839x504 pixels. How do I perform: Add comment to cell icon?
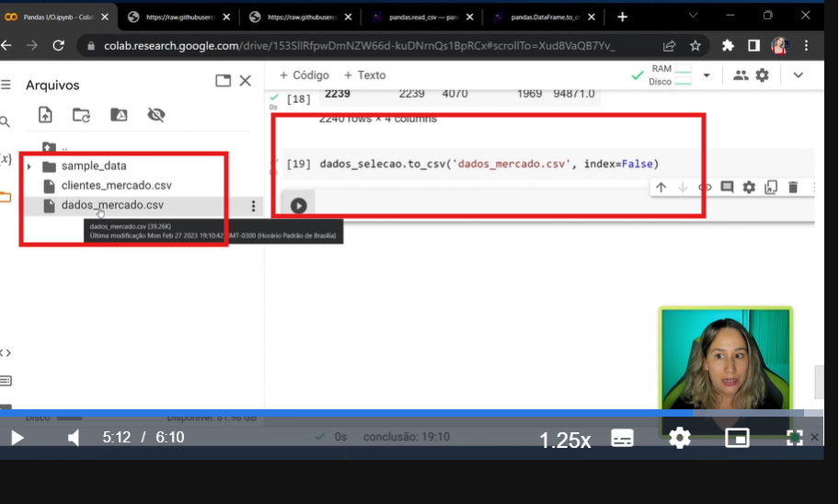click(x=727, y=188)
